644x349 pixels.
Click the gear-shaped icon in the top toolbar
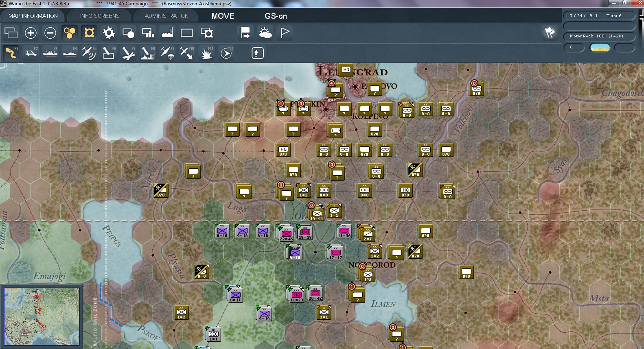point(109,33)
